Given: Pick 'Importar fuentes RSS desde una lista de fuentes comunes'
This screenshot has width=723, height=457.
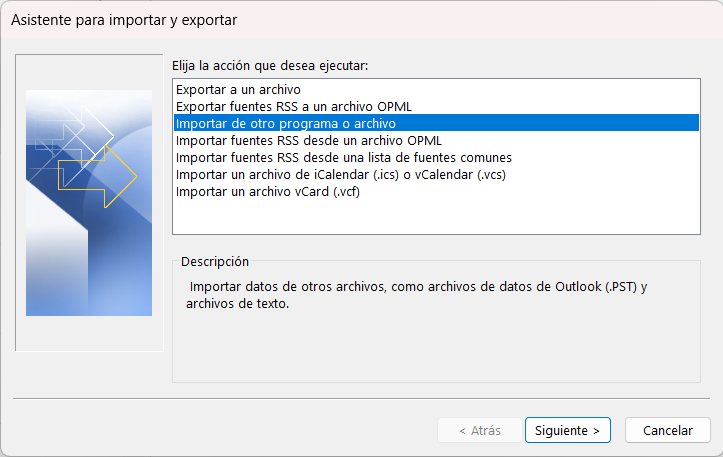Looking at the screenshot, I should tap(343, 157).
